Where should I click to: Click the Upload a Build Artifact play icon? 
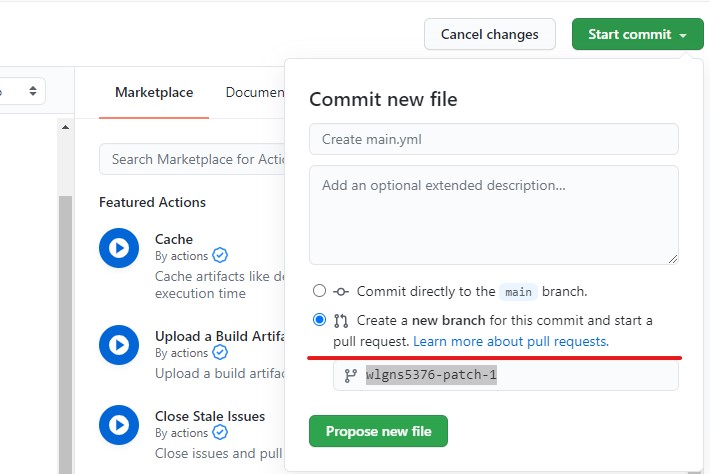(x=119, y=345)
